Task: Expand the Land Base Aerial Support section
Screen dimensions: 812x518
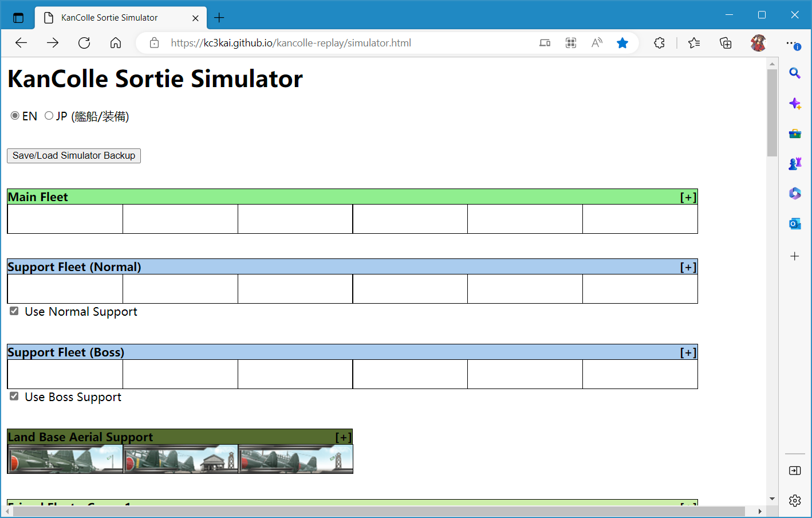Action: coord(343,437)
